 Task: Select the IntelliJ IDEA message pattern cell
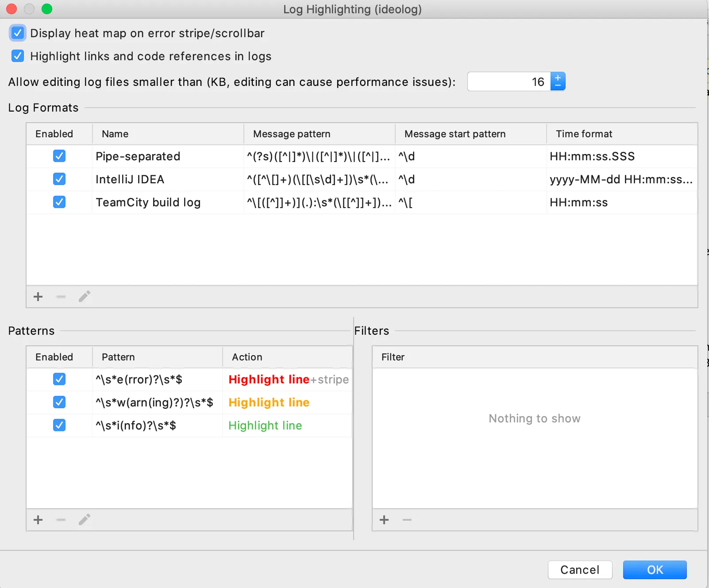click(x=320, y=179)
